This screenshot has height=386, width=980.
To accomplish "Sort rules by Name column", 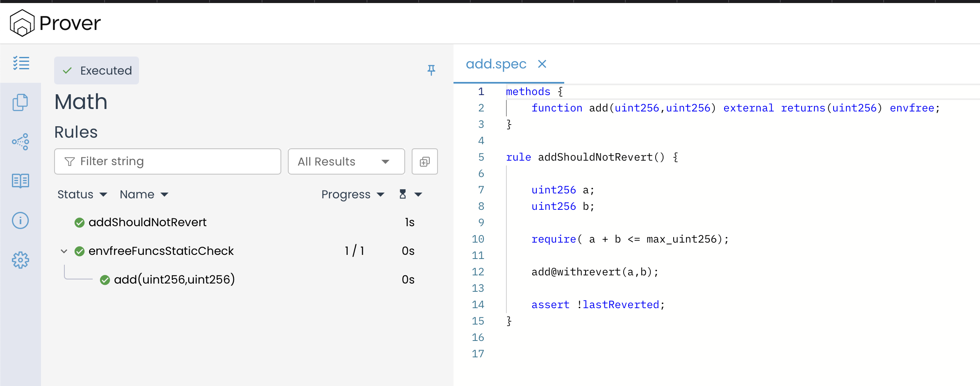I will pos(144,194).
